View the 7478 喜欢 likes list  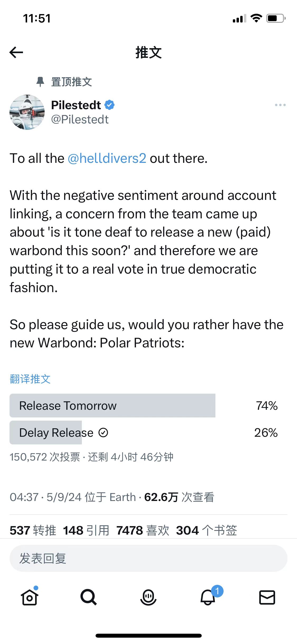click(143, 530)
